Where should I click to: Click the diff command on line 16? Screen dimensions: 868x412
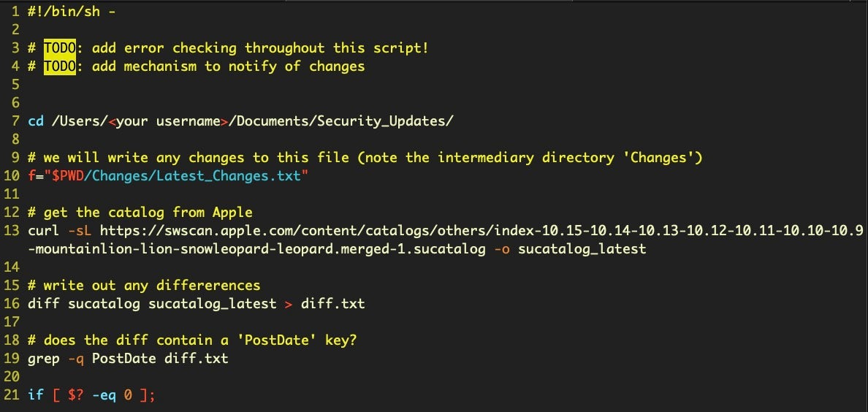[43, 304]
